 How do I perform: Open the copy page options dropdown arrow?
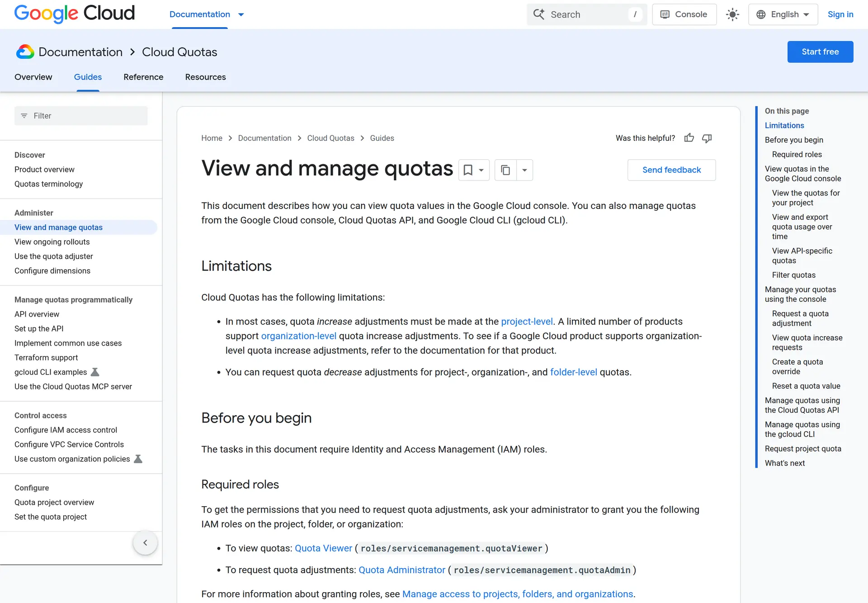click(524, 170)
